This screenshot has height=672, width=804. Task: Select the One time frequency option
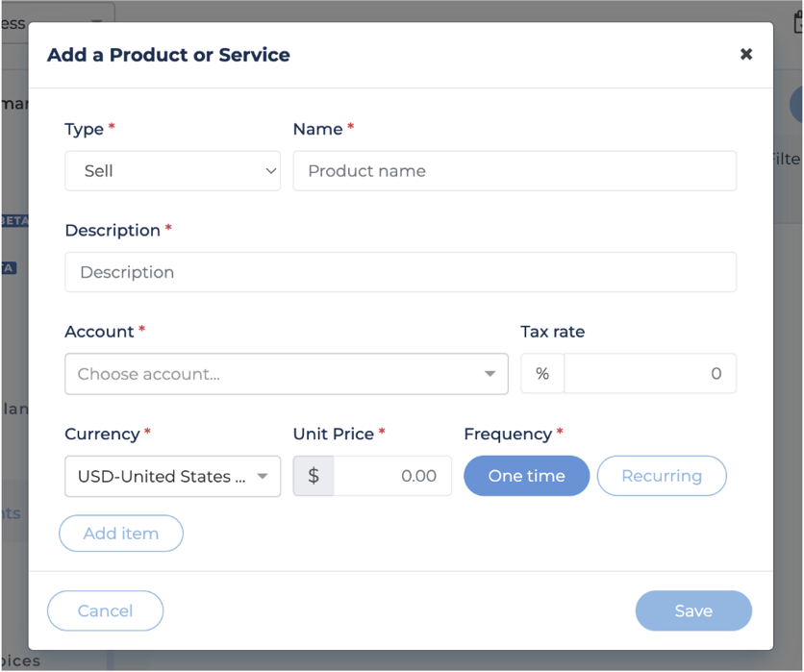coord(526,476)
